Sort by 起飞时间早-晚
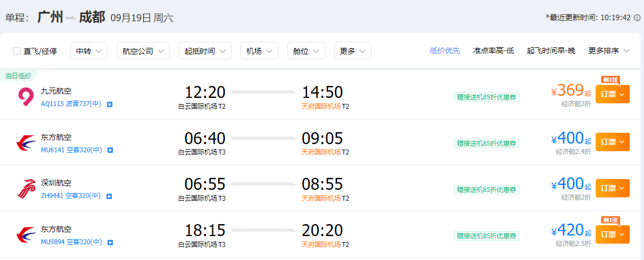The image size is (644, 260). 551,51
